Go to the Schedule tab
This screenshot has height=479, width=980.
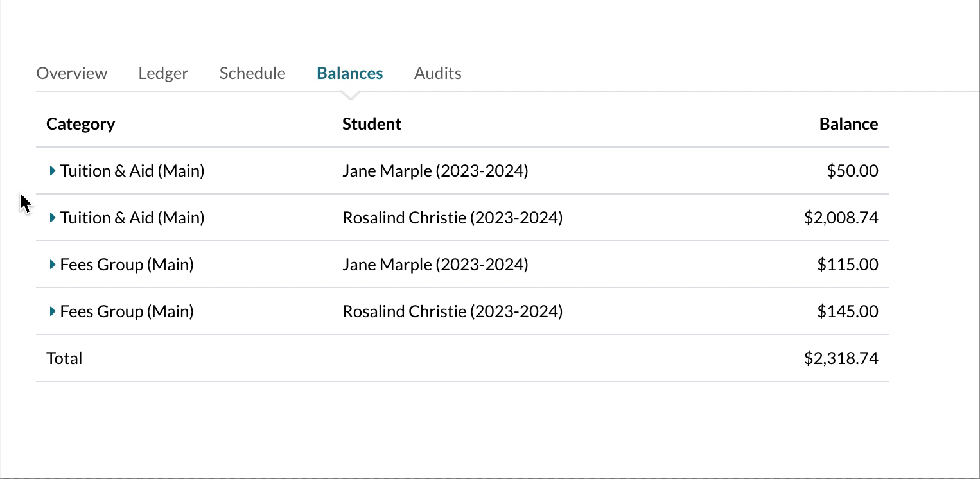point(252,73)
